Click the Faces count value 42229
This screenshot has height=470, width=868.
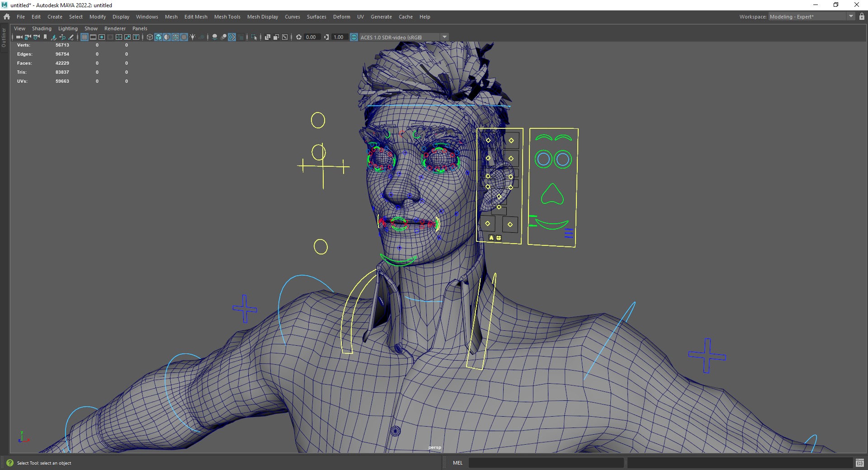(x=62, y=63)
